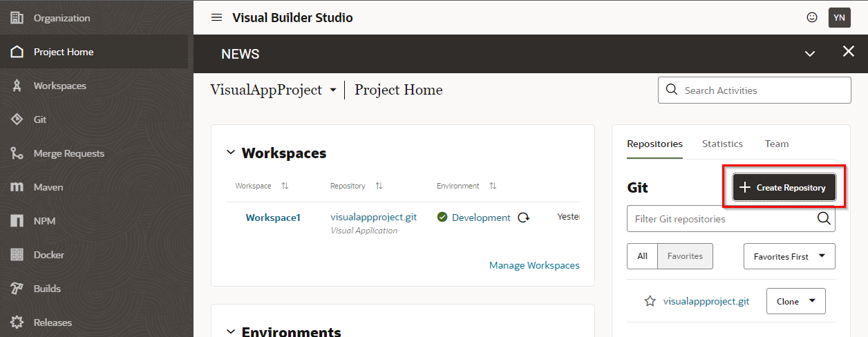This screenshot has width=868, height=337.
Task: Expand the NEWS banner chevron
Action: click(x=810, y=54)
